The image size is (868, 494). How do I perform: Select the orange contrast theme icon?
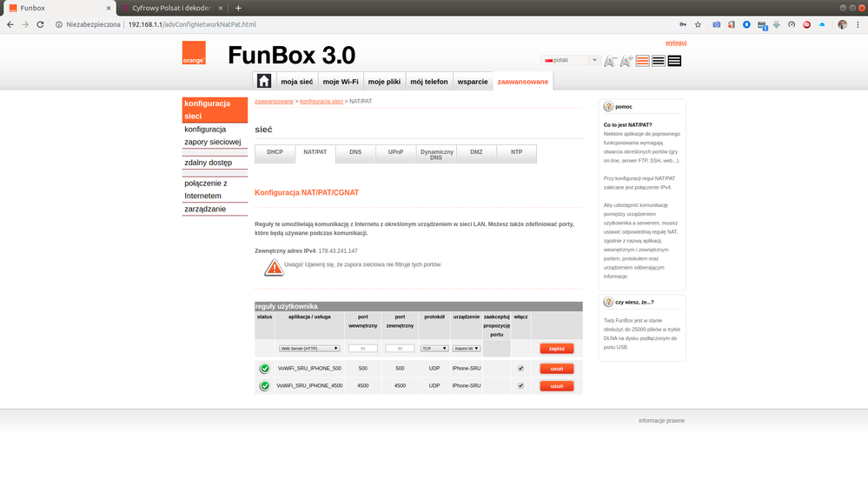(643, 61)
